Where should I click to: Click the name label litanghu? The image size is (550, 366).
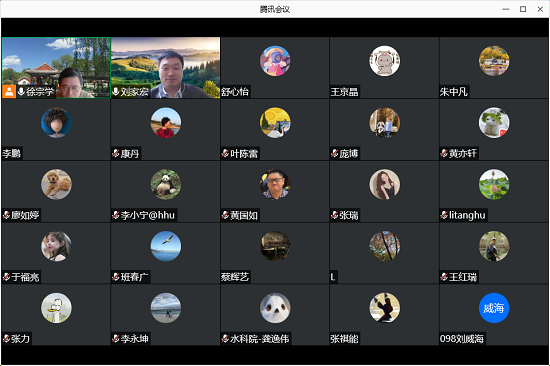point(467,215)
